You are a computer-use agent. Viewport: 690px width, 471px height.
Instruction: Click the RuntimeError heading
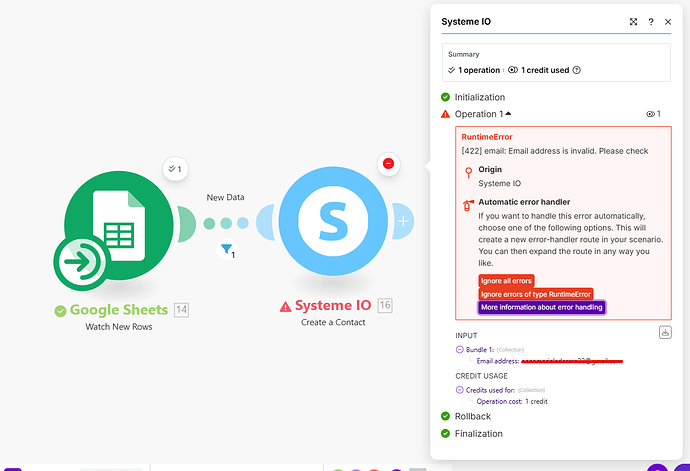point(487,137)
